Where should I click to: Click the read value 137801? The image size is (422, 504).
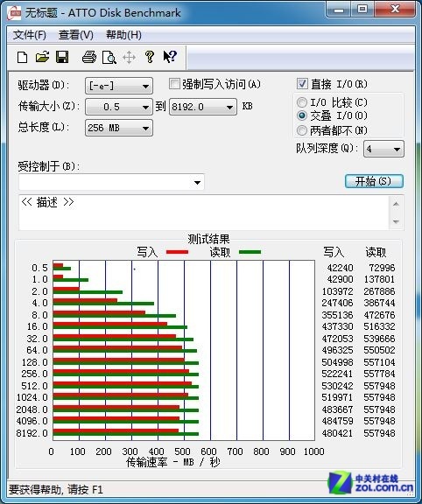click(x=379, y=279)
